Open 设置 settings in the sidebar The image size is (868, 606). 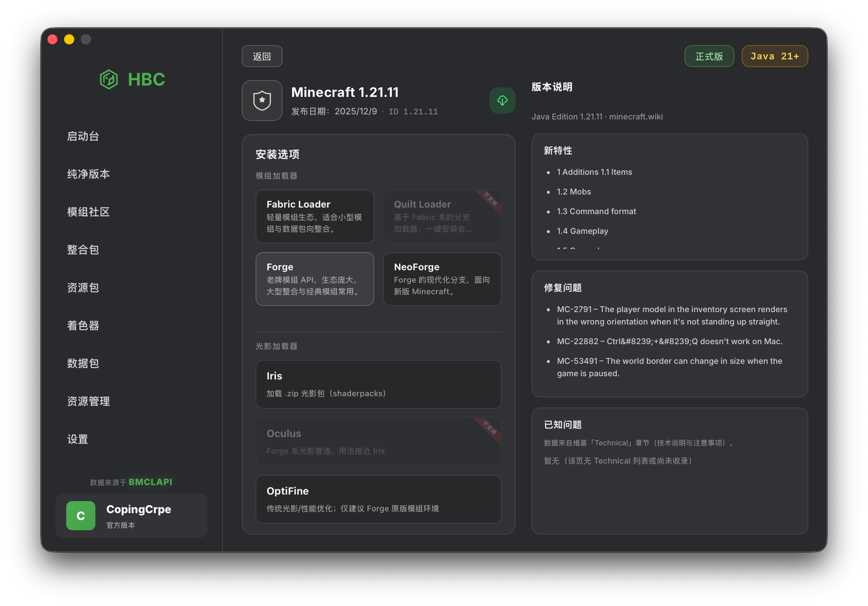click(78, 439)
